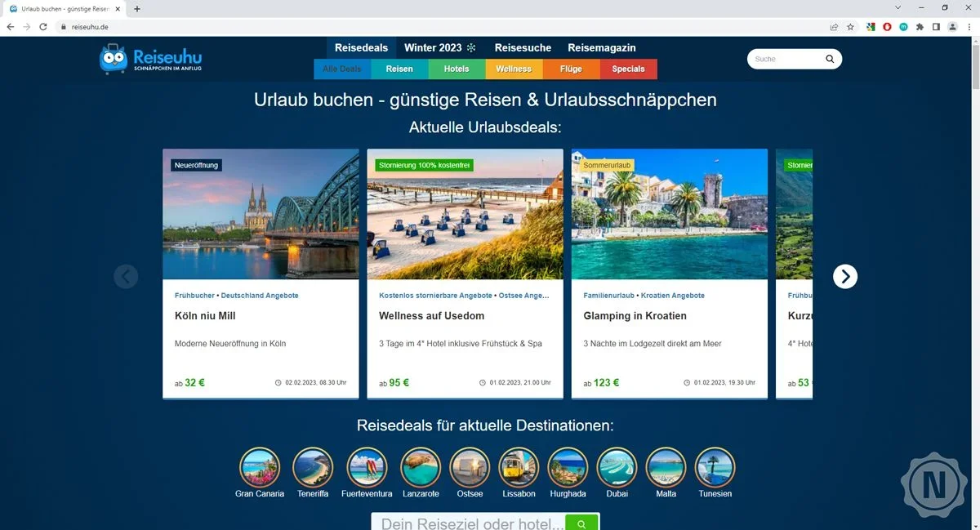
Task: Click the Tunesien destination icon
Action: [x=715, y=468]
